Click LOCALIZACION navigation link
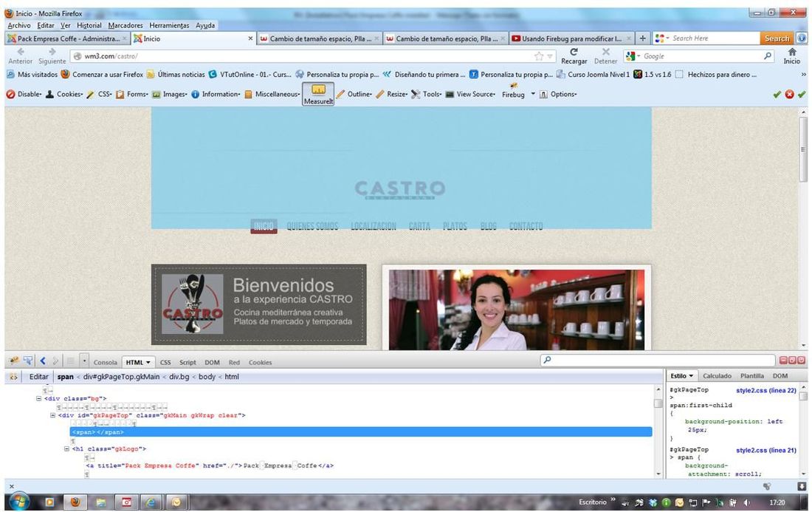Screen dimensions: 812x512 [374, 227]
